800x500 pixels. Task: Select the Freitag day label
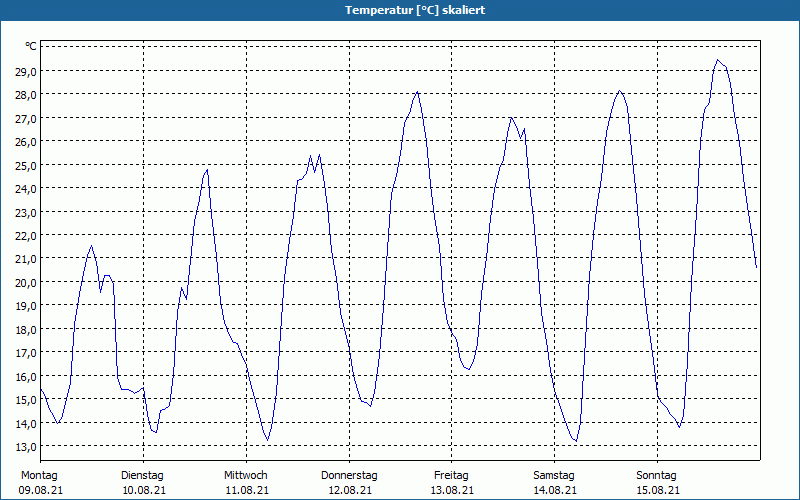pyautogui.click(x=451, y=475)
